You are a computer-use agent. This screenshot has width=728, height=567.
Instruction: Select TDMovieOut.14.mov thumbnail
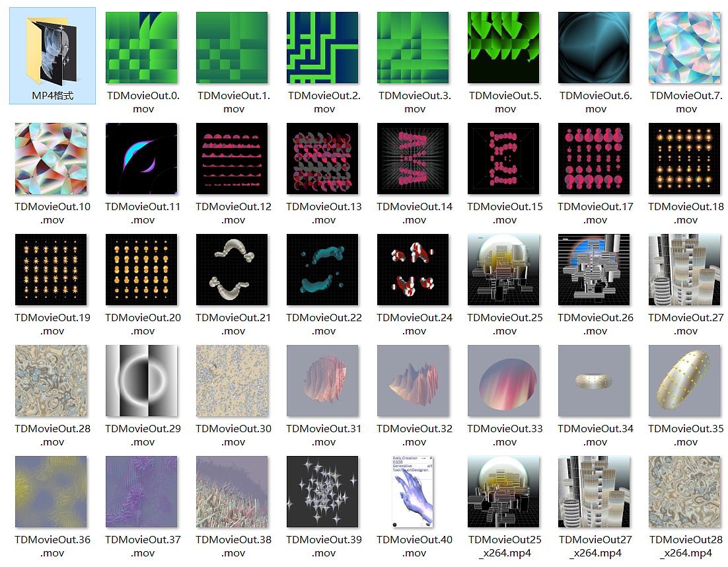[x=413, y=159]
